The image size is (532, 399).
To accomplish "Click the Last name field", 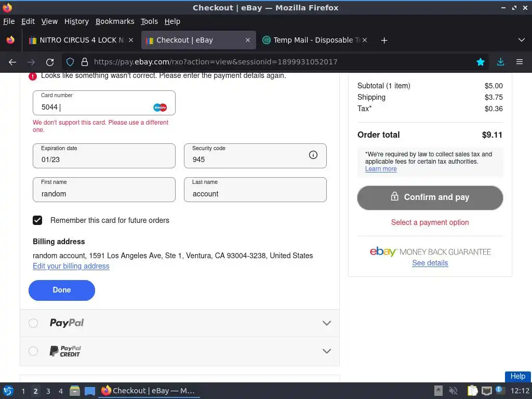I will pos(255,190).
